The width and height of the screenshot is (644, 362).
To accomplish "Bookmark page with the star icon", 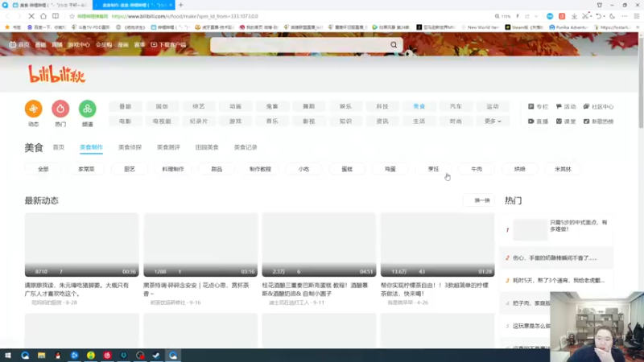I will [x=72, y=16].
